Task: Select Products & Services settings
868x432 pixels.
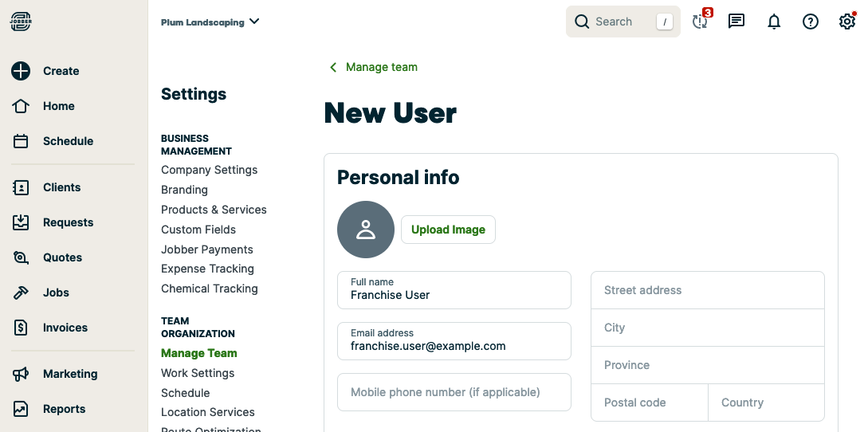Action: [x=214, y=210]
